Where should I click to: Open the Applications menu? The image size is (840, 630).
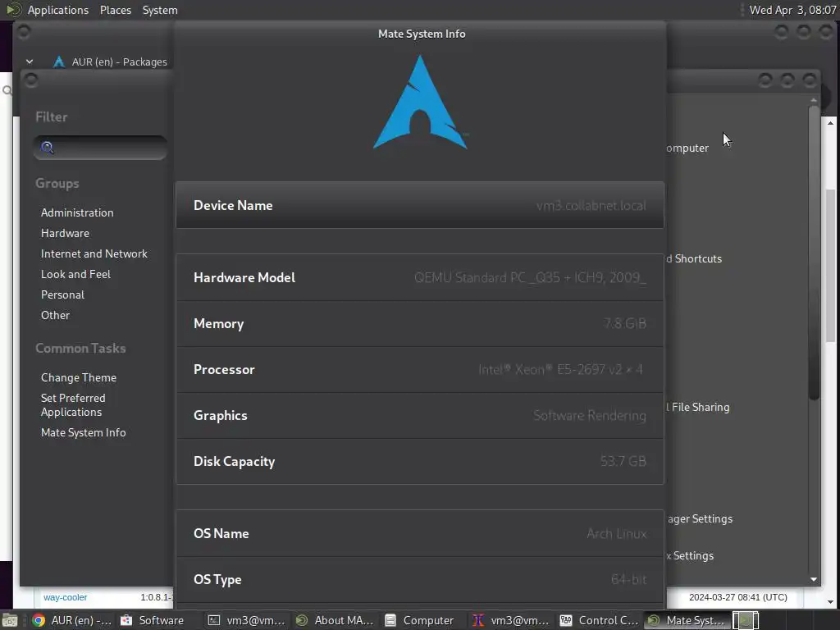coord(58,10)
